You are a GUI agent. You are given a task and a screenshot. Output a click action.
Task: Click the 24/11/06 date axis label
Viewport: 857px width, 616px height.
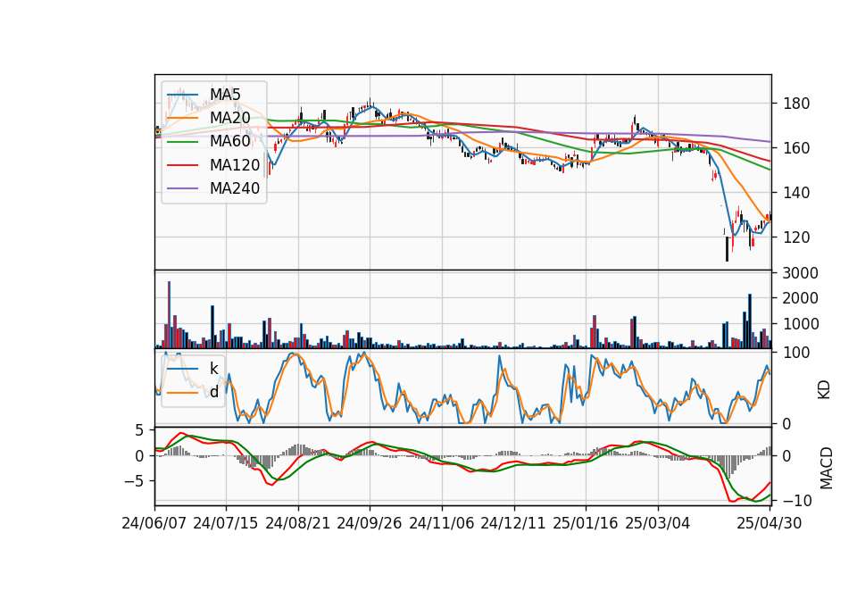[x=442, y=523]
